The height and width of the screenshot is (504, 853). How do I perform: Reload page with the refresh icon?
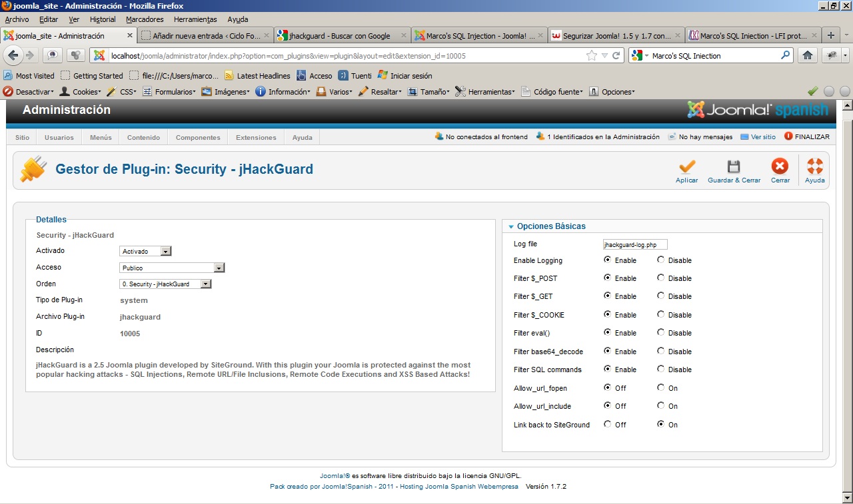[x=616, y=55]
